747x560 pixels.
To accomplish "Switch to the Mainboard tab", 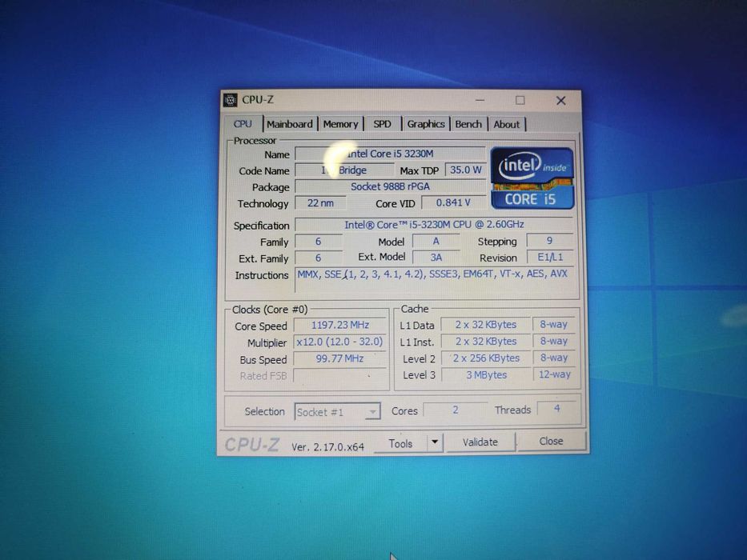I will click(x=290, y=124).
